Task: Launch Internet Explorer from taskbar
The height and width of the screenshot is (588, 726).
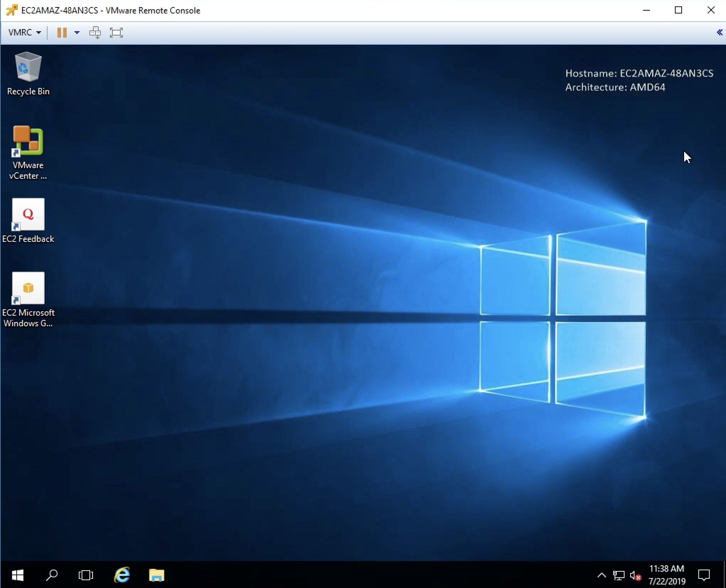Action: [x=122, y=575]
